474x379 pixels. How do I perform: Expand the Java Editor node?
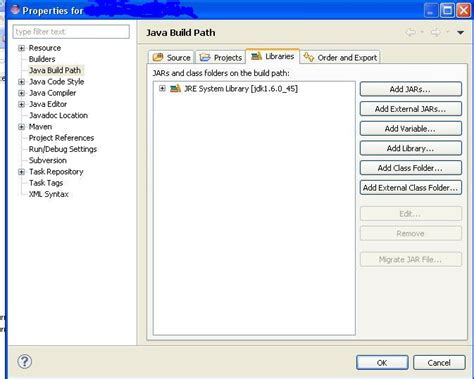point(22,104)
